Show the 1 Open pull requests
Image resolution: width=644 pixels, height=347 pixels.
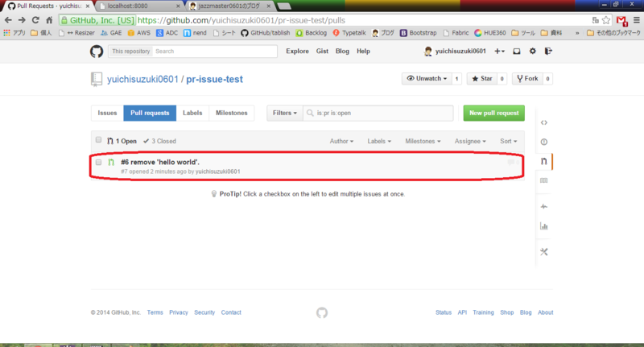(122, 141)
